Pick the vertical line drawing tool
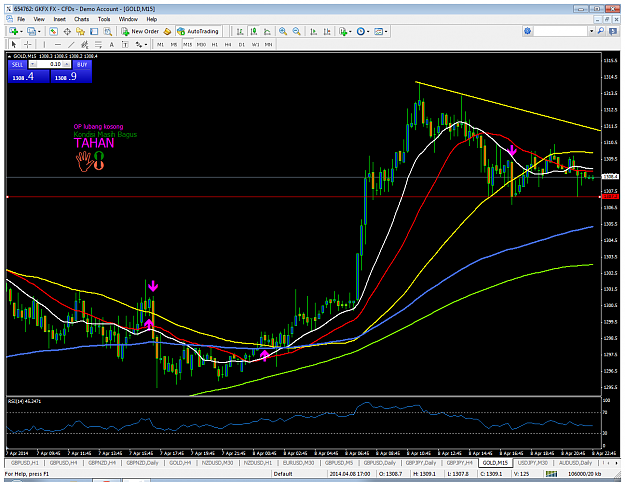 (44, 44)
